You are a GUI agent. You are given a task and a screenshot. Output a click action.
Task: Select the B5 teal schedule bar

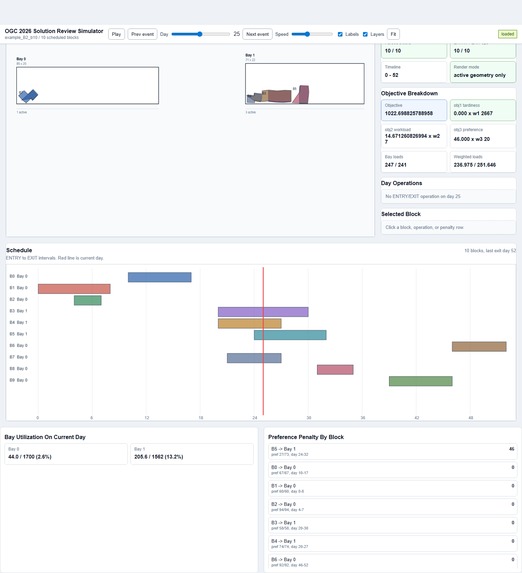click(290, 335)
